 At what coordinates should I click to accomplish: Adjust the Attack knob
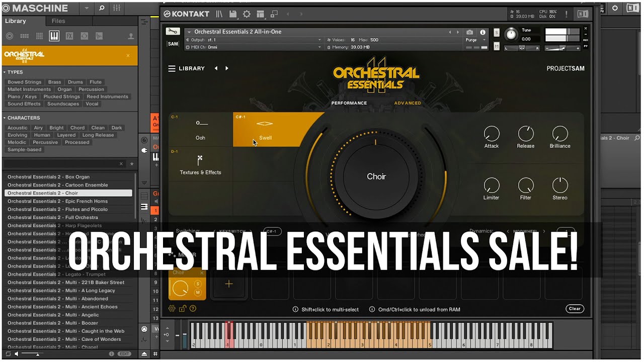(x=492, y=134)
